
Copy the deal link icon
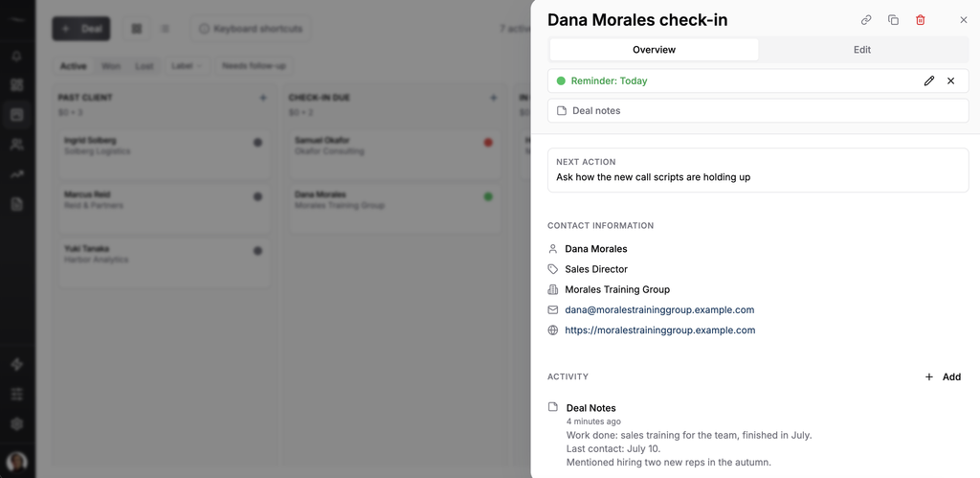point(865,20)
